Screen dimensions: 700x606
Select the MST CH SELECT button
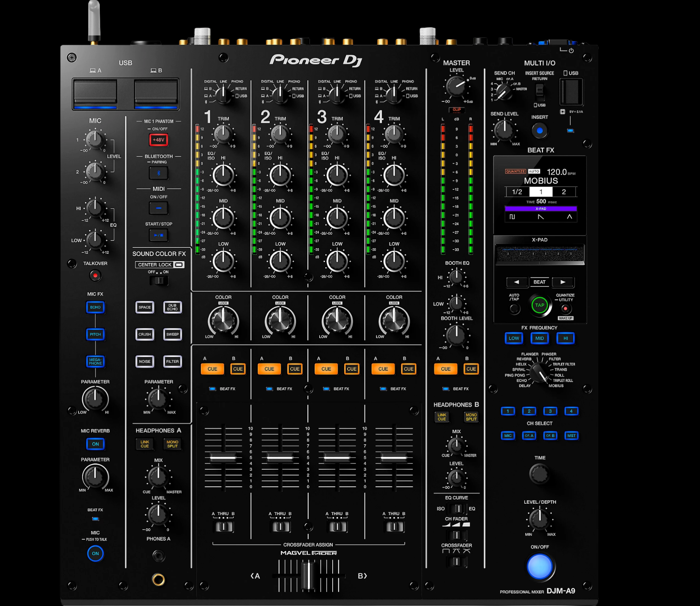click(571, 436)
